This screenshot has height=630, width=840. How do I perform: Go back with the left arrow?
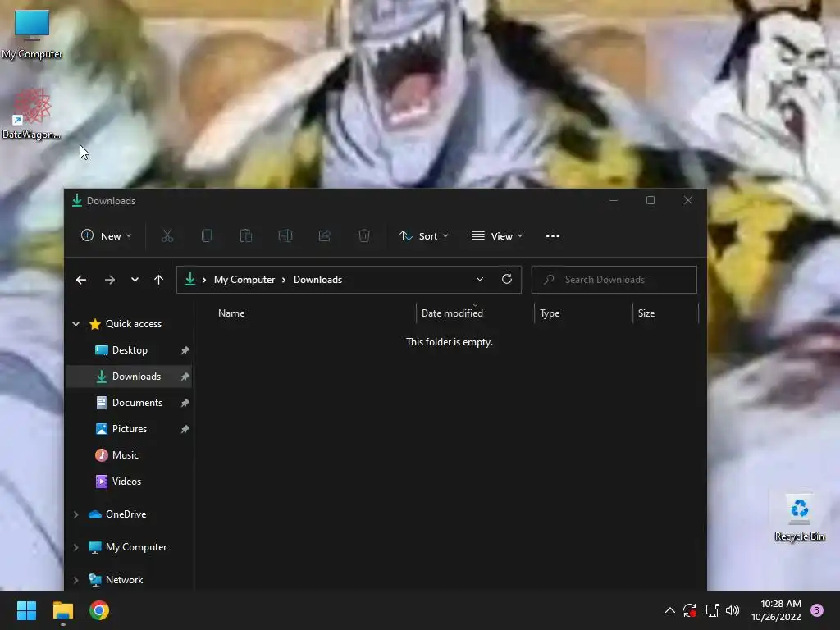[x=81, y=280]
